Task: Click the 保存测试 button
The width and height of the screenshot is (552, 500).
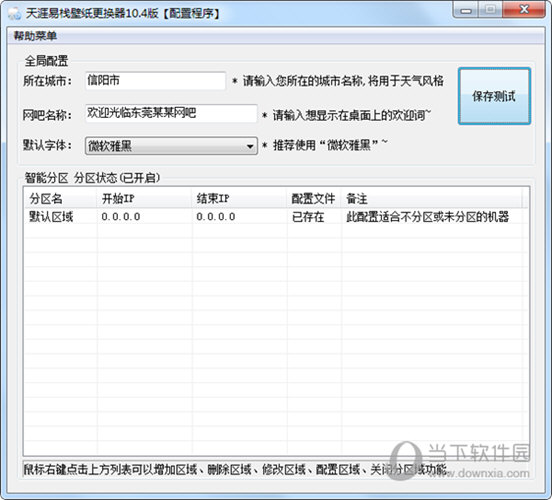Action: click(x=494, y=96)
